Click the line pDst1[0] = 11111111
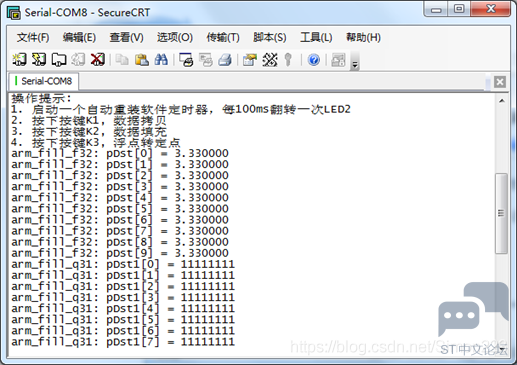Viewport: 517px width, 365px height. point(123,265)
